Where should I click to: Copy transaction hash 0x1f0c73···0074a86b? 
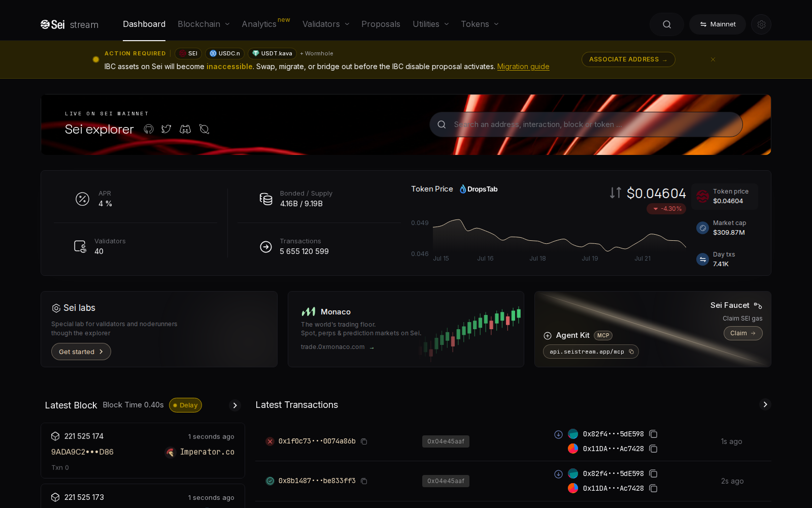pyautogui.click(x=364, y=441)
